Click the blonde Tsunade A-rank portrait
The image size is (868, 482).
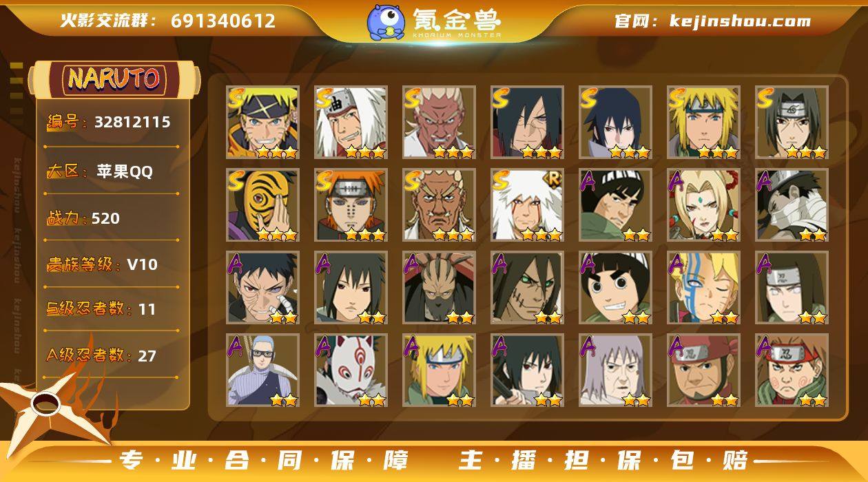tap(703, 205)
